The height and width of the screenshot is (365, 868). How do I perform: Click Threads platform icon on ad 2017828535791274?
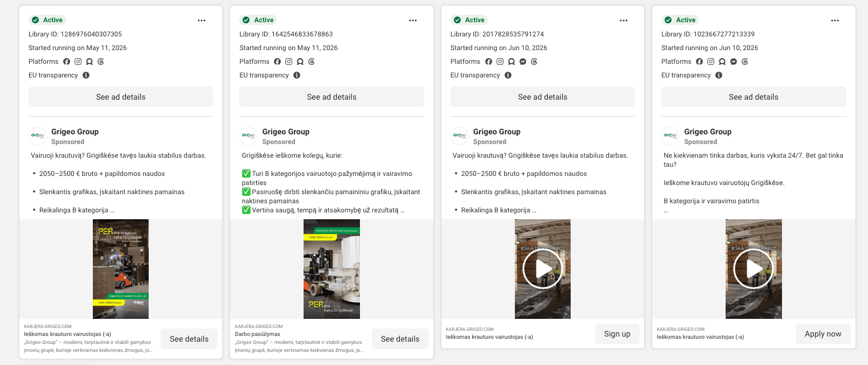534,61
